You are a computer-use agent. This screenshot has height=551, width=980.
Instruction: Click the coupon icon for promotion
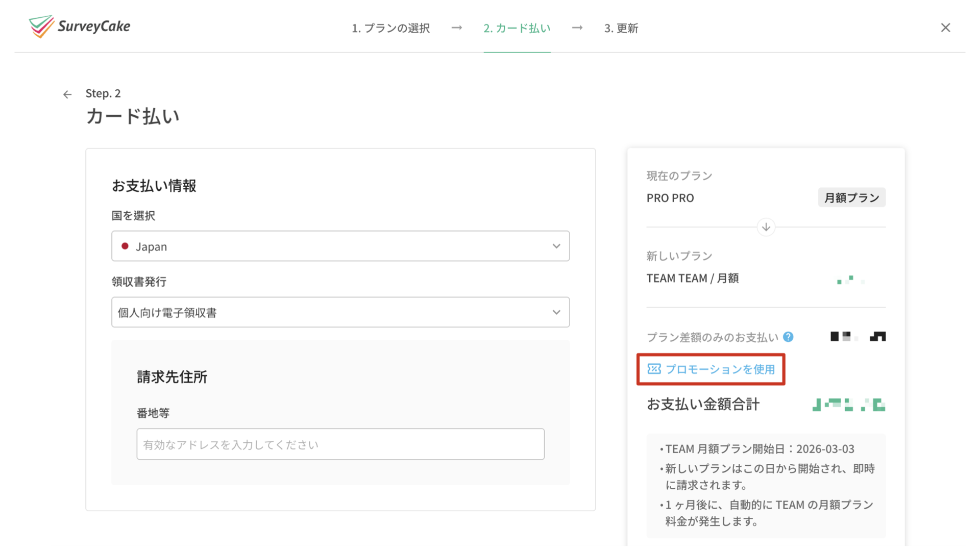tap(654, 369)
